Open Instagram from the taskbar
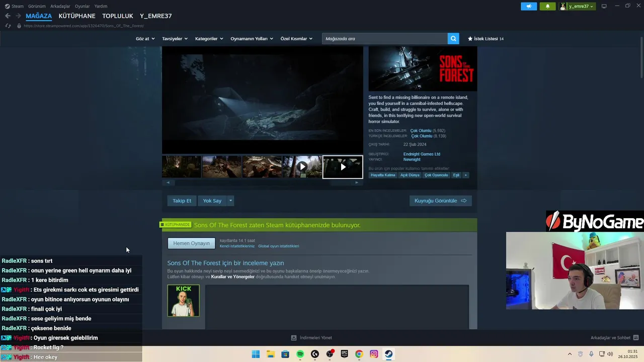 [374, 354]
